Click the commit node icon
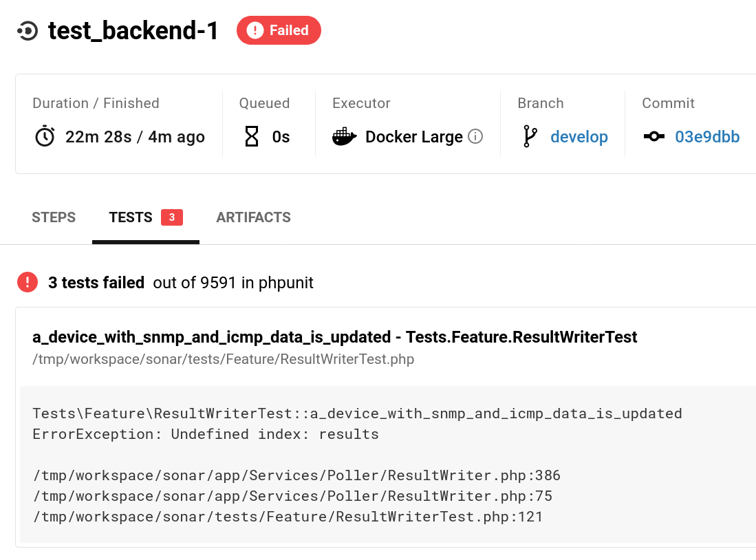The width and height of the screenshot is (756, 560). click(654, 136)
